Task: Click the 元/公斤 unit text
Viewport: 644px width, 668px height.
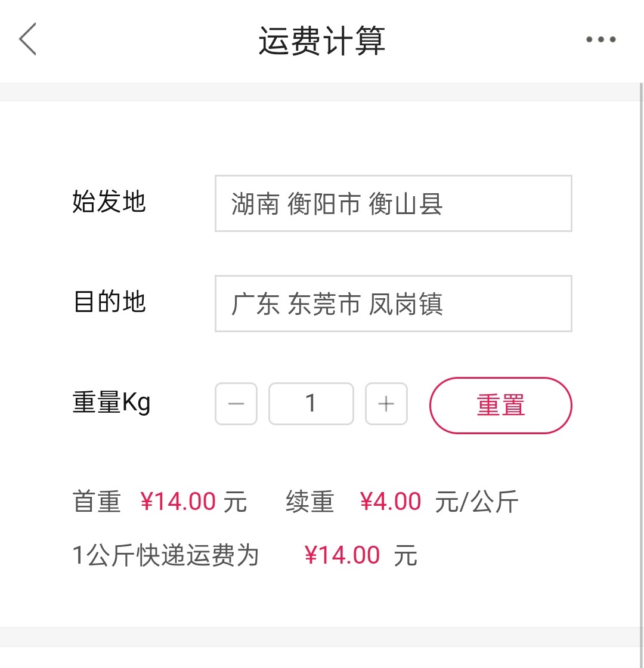Action: pyautogui.click(x=476, y=502)
